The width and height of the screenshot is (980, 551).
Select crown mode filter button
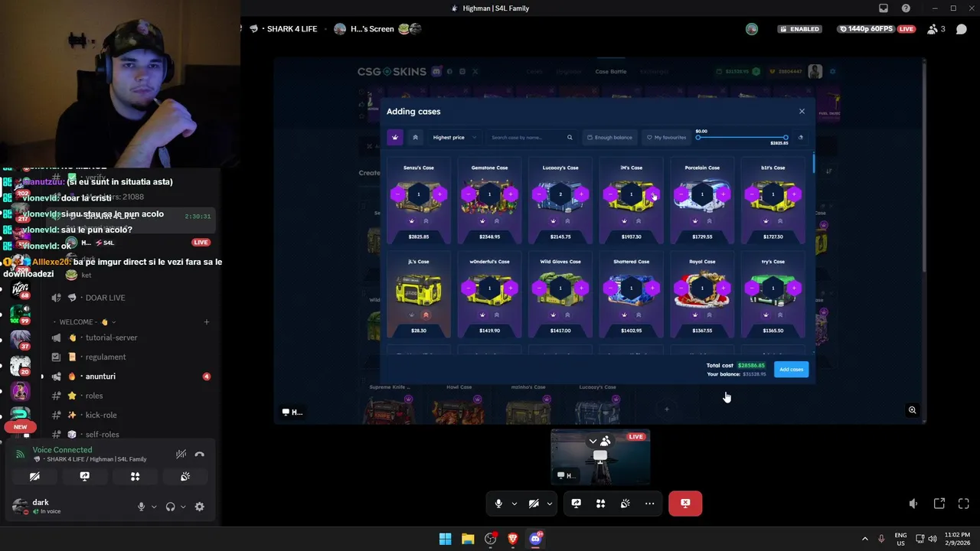click(x=395, y=138)
